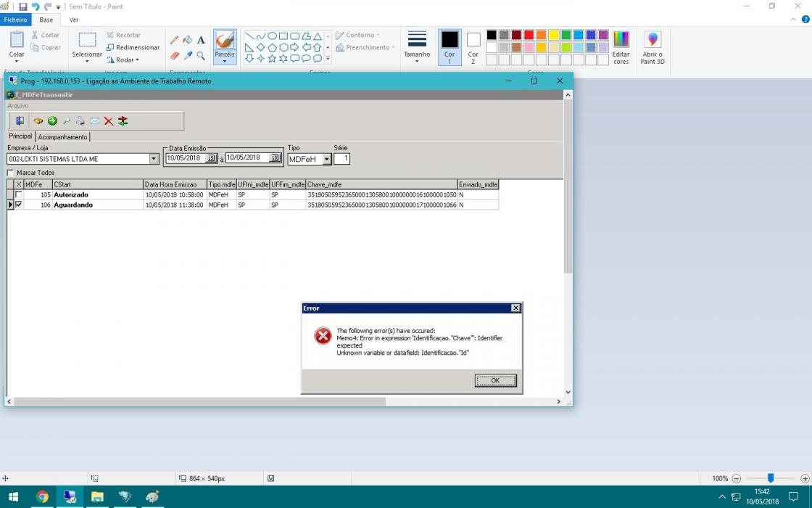Choose the Triangle shape in shapes gallery
812x508 pixels.
click(318, 36)
